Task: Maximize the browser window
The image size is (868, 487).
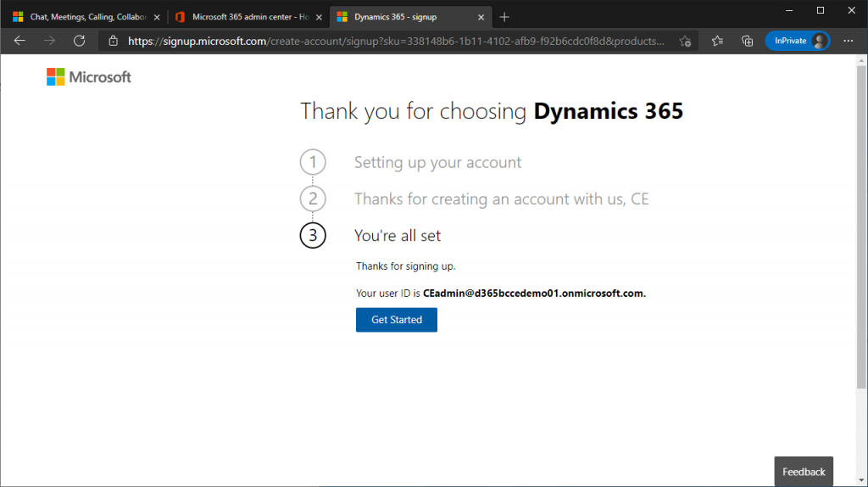Action: 821,10
